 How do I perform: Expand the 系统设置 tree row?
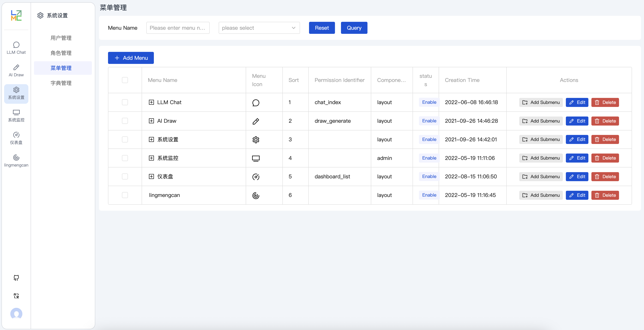coord(151,139)
